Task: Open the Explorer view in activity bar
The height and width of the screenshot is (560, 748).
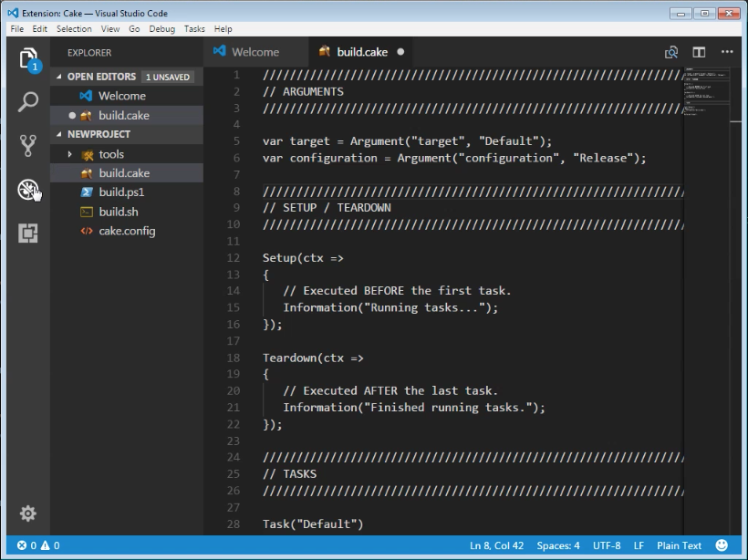Action: tap(28, 59)
